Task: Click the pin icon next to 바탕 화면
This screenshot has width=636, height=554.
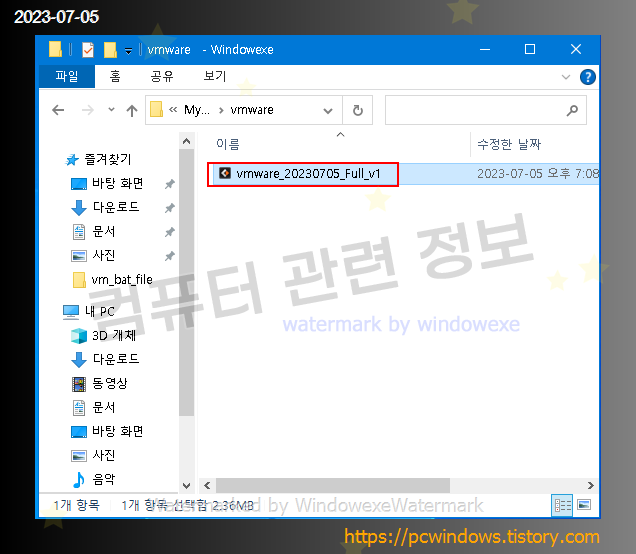Action: (170, 184)
